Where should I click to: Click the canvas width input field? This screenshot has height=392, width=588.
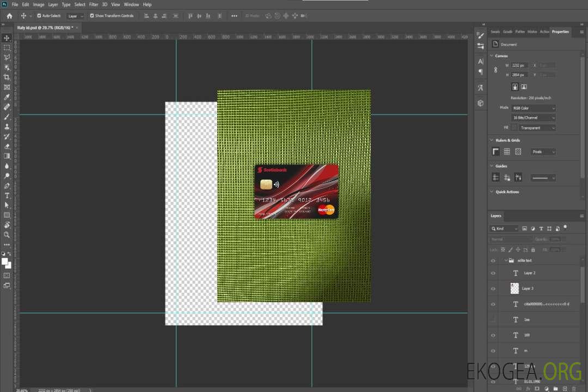coord(519,65)
